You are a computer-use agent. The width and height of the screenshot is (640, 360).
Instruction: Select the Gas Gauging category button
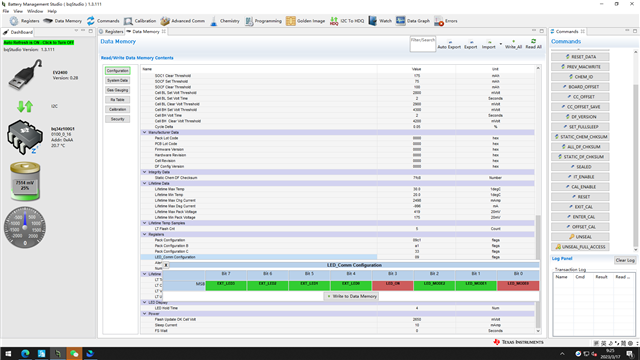(x=118, y=90)
